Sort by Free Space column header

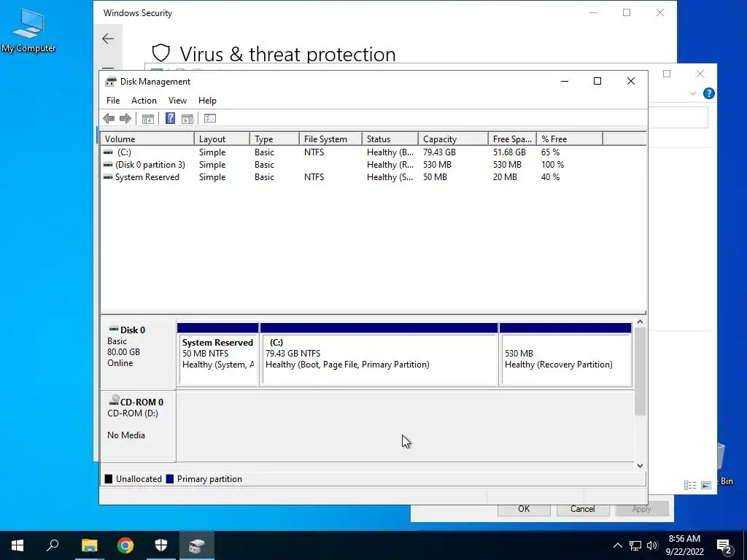pos(512,139)
